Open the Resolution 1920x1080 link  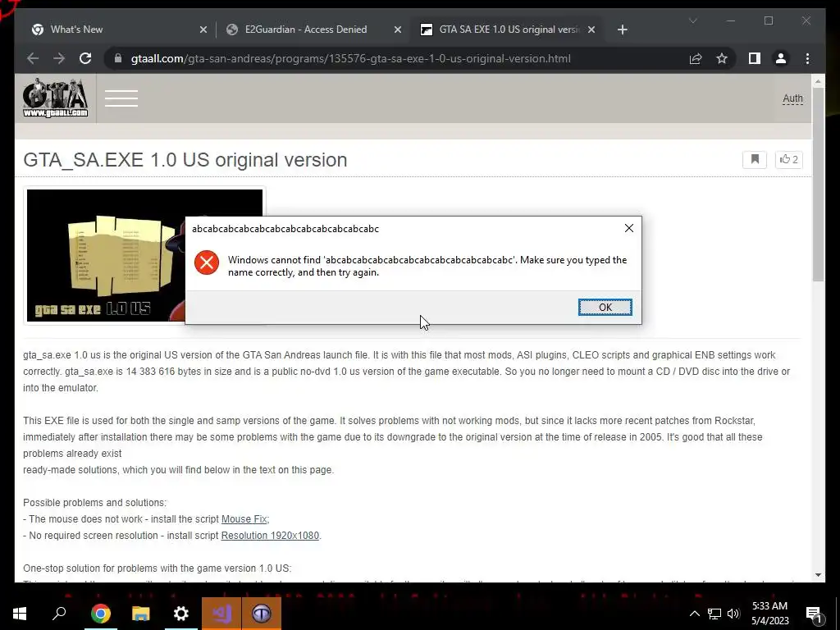(270, 535)
